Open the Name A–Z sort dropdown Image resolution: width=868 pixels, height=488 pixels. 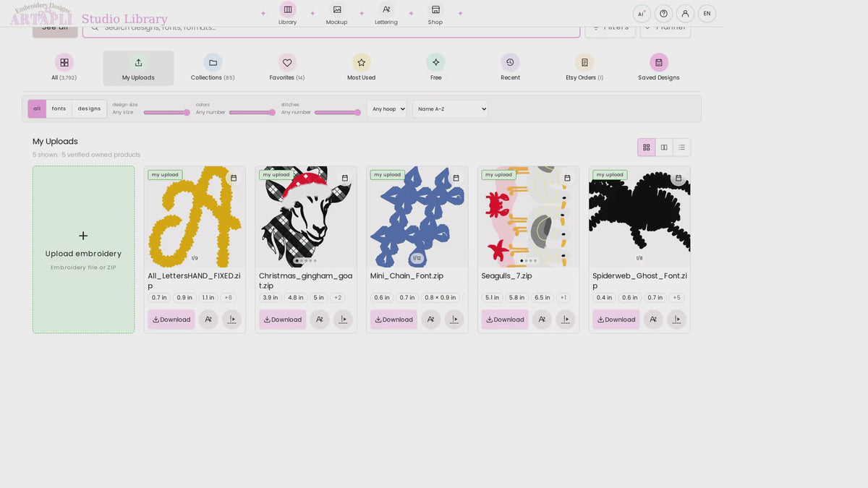(x=450, y=109)
